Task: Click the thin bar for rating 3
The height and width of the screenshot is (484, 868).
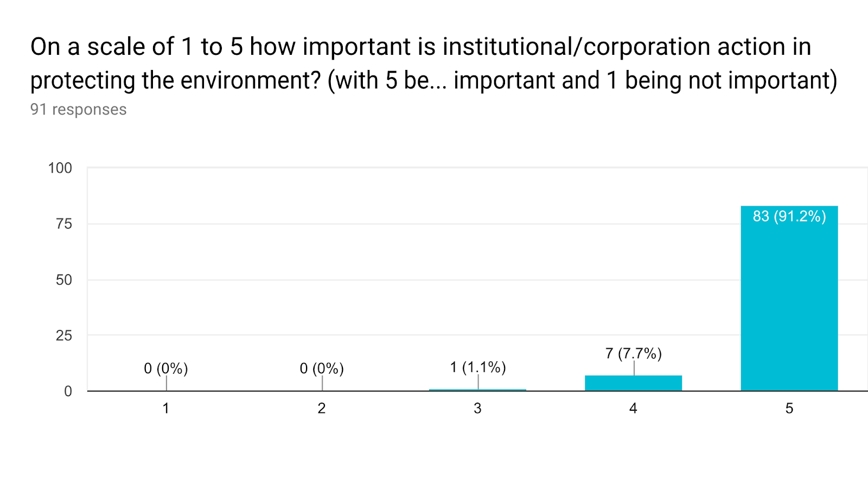Action: coord(477,390)
